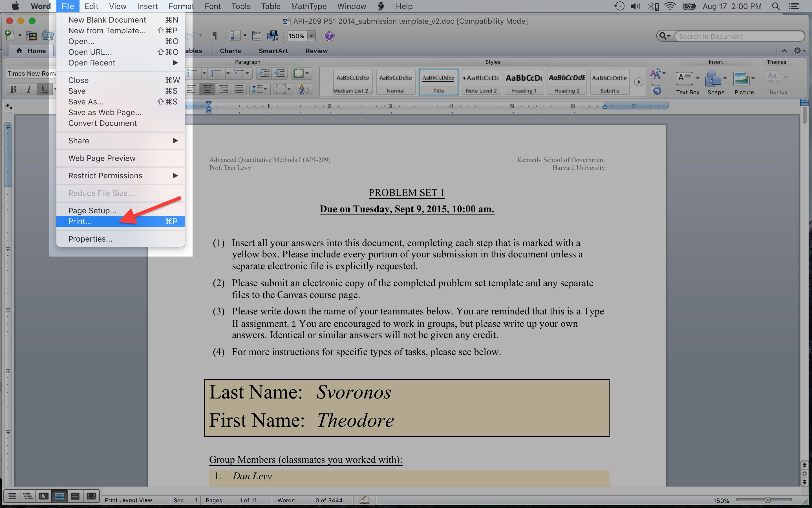812x508 pixels.
Task: Click the New document toolbar icon
Action: (10, 35)
